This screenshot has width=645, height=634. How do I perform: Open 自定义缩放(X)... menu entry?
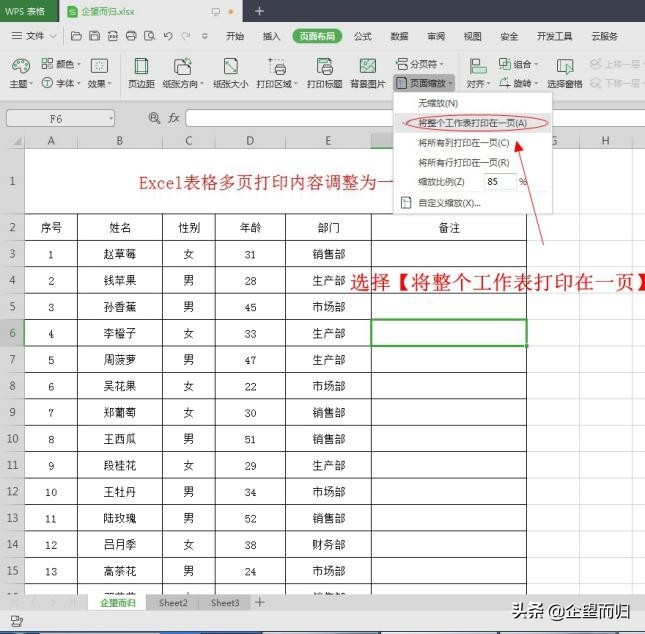(x=472, y=203)
